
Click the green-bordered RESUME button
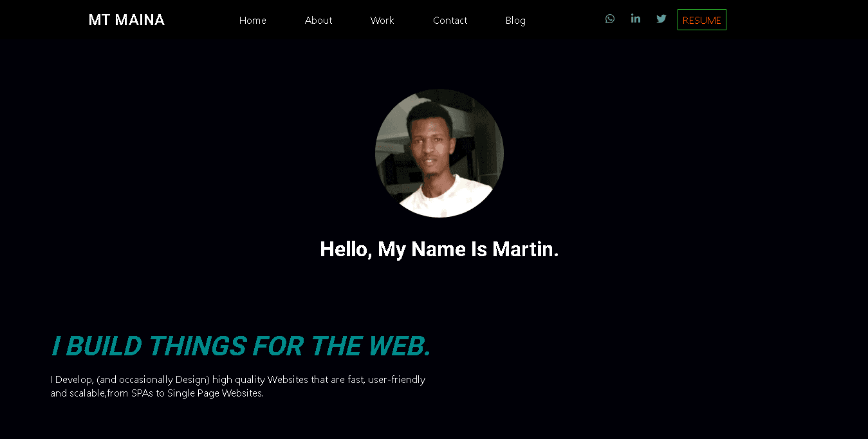tap(702, 20)
